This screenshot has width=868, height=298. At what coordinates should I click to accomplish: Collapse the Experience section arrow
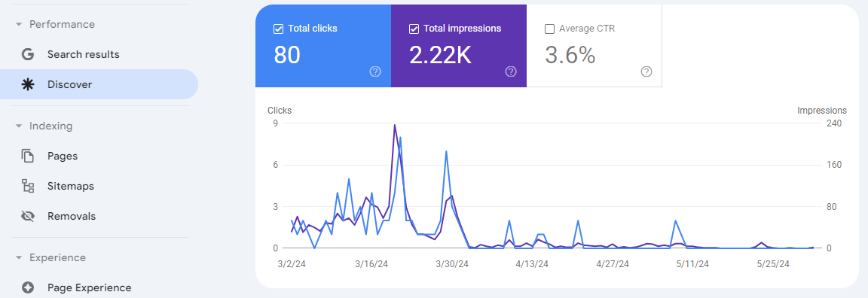click(19, 257)
